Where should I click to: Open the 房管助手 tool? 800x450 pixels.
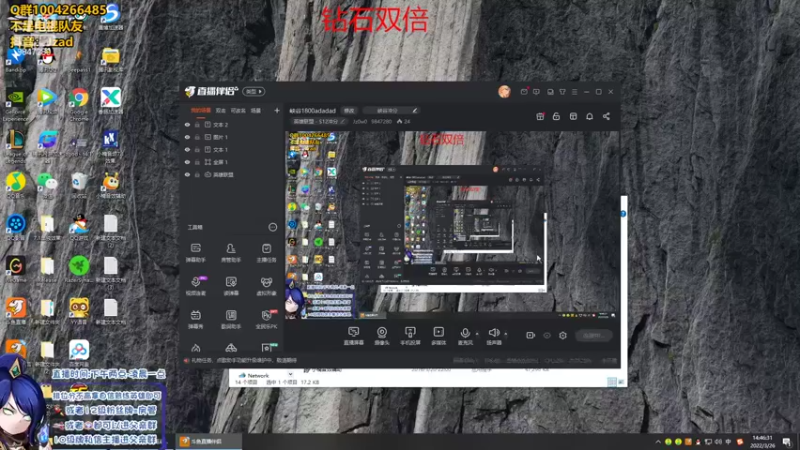coord(231,253)
